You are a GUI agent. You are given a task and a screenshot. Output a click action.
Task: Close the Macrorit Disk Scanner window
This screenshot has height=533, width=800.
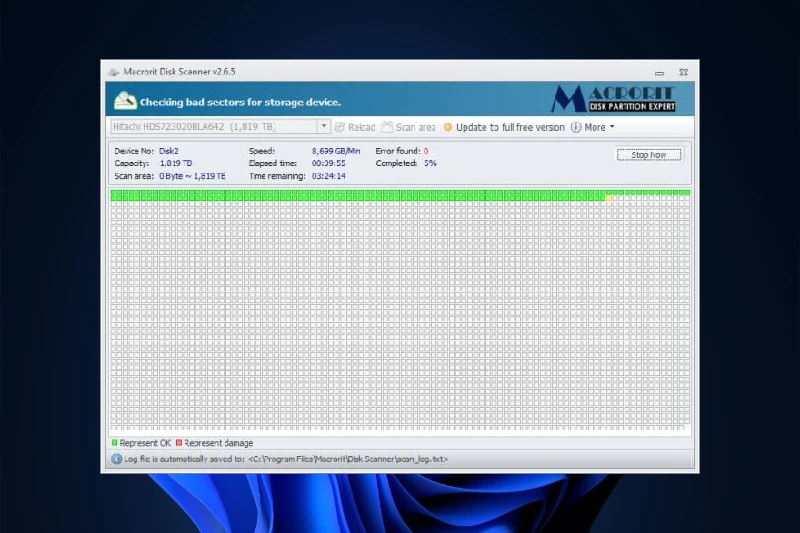point(684,72)
